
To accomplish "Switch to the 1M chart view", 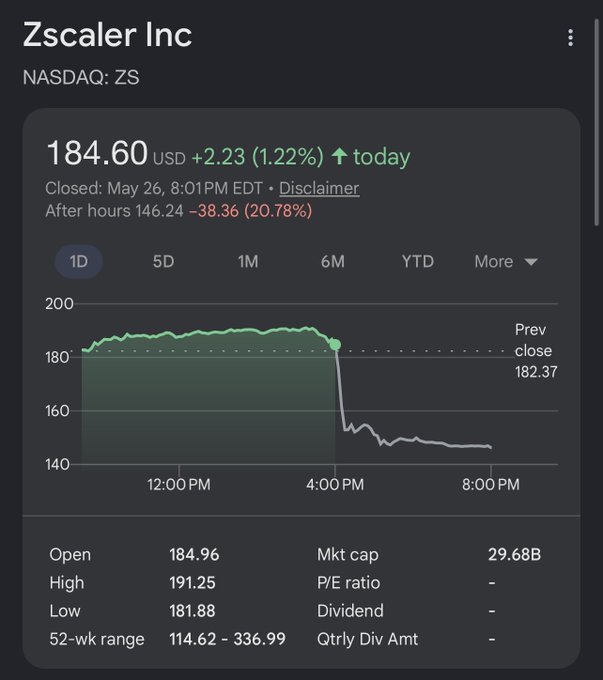I will tap(248, 262).
